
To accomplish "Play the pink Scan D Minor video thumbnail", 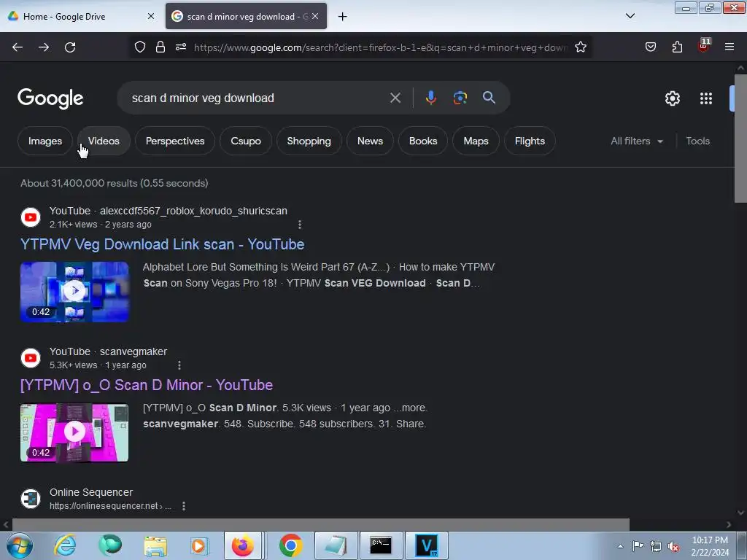I will click(74, 432).
